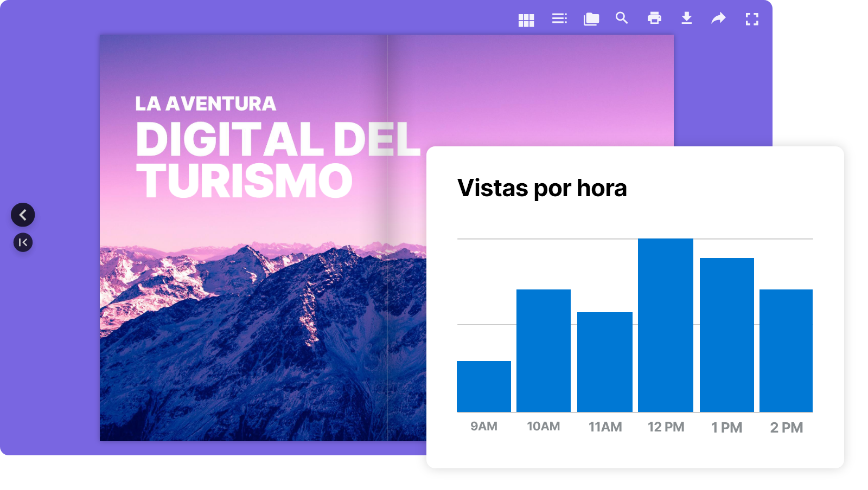Image resolution: width=868 pixels, height=490 pixels.
Task: Open the bookshelf folder icon
Action: point(590,19)
